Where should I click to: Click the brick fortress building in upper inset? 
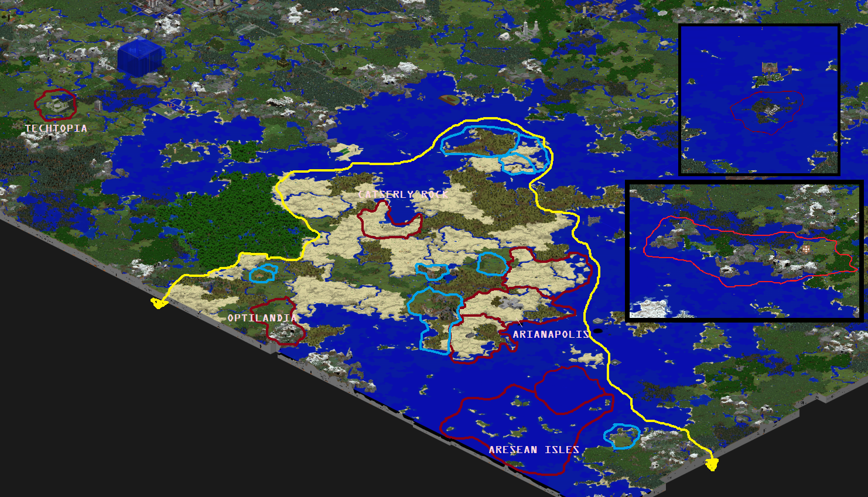coord(769,67)
